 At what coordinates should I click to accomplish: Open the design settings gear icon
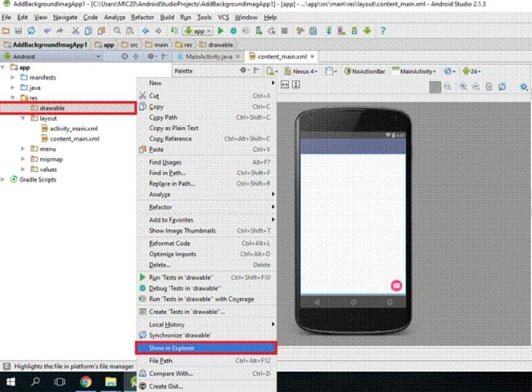point(524,87)
